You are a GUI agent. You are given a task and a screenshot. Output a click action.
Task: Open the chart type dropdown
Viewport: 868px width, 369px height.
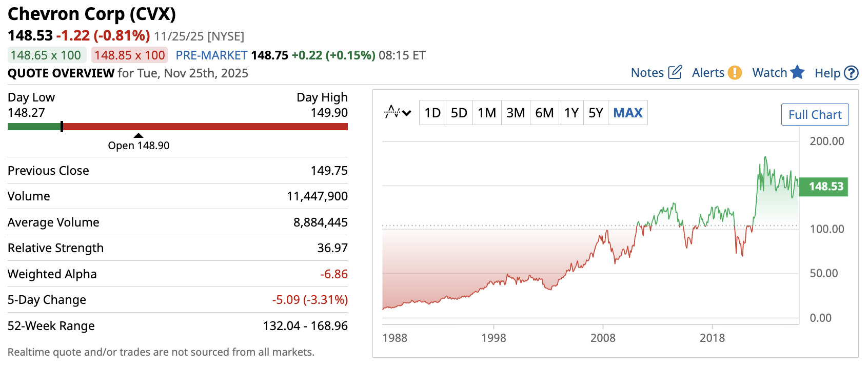coord(398,113)
